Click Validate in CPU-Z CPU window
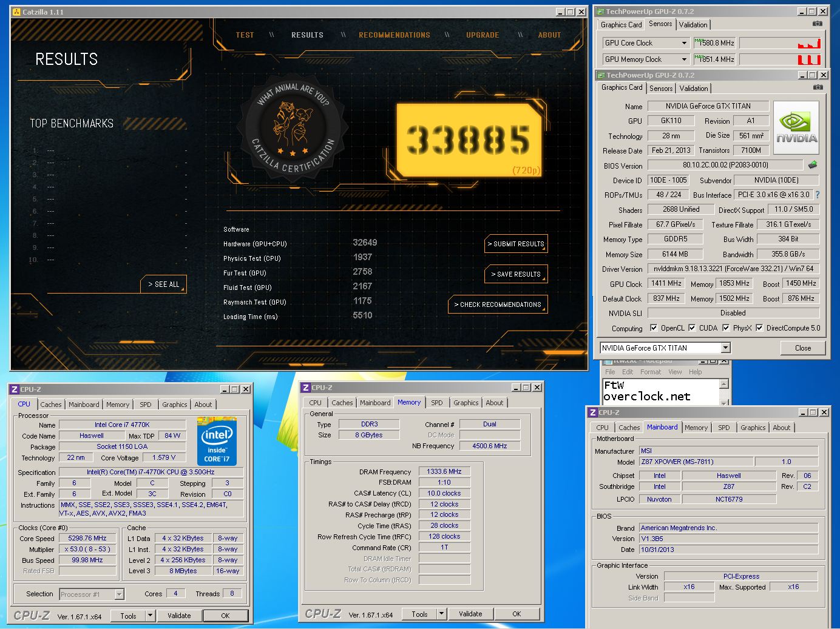 tap(179, 616)
